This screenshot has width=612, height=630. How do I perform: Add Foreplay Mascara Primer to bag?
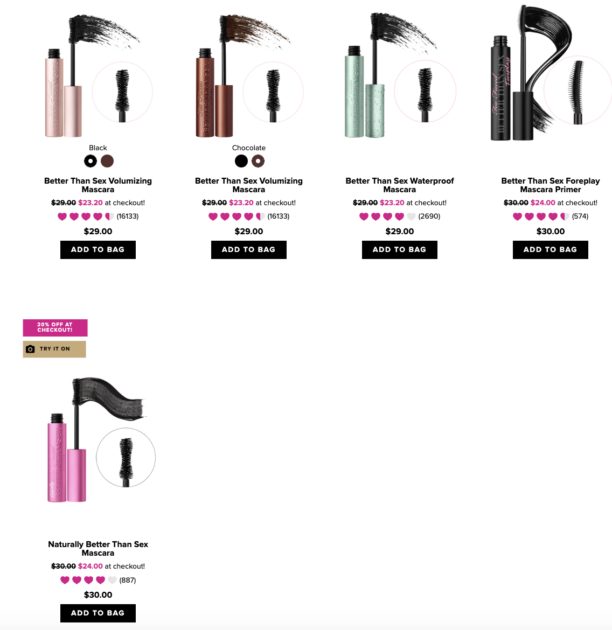tap(551, 250)
